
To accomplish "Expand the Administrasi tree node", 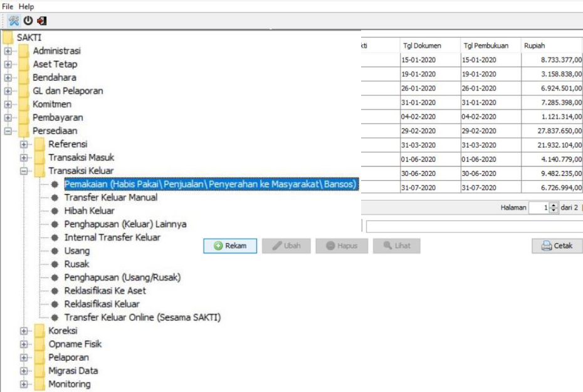I will pyautogui.click(x=8, y=51).
